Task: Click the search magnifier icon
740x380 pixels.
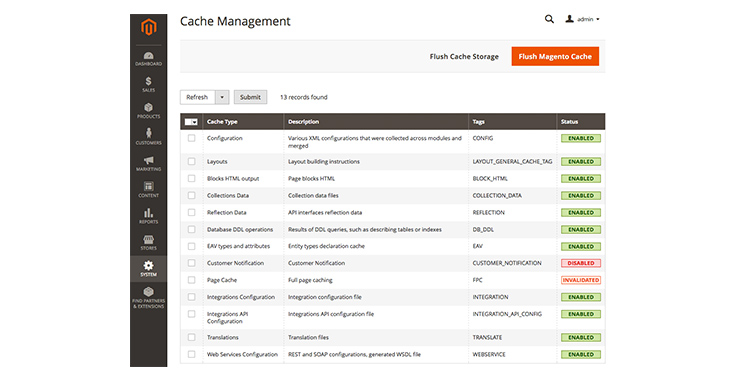Action: tap(549, 19)
